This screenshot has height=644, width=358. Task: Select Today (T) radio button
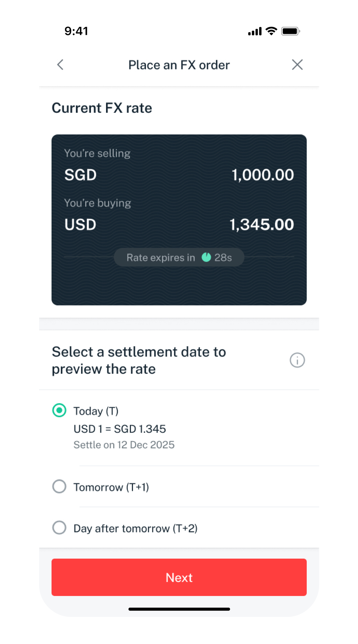tap(59, 410)
